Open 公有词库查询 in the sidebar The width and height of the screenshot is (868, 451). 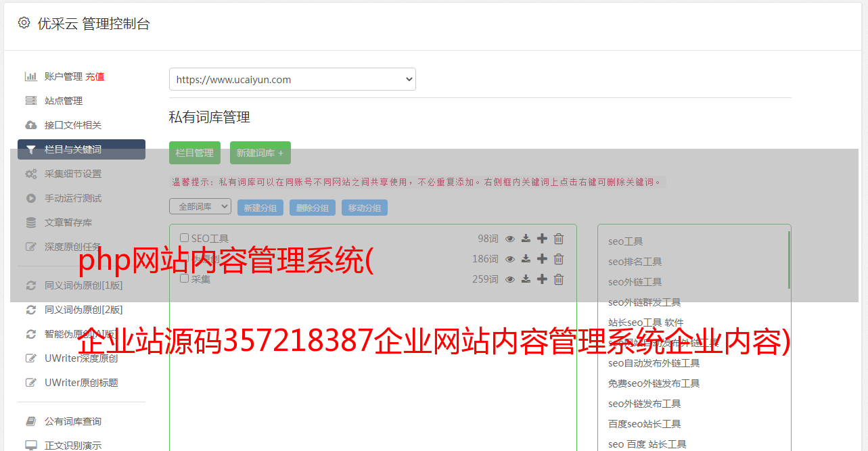pos(73,421)
